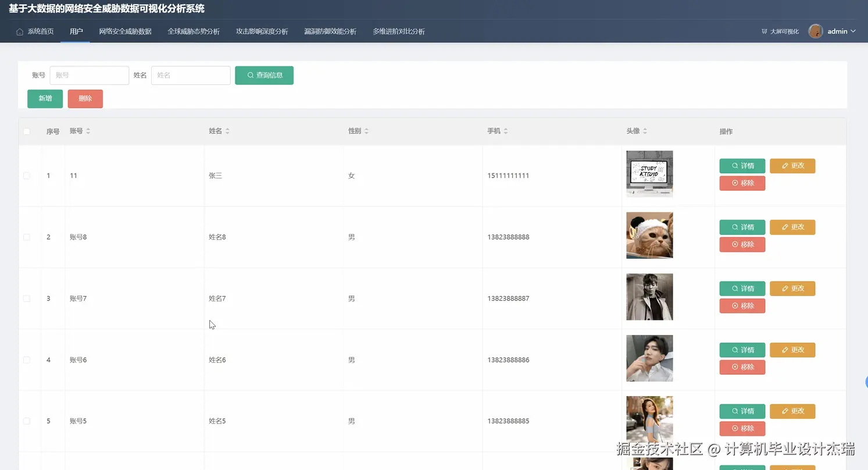The image size is (868, 470).
Task: Click 移除 for user 账号5
Action: 742,429
